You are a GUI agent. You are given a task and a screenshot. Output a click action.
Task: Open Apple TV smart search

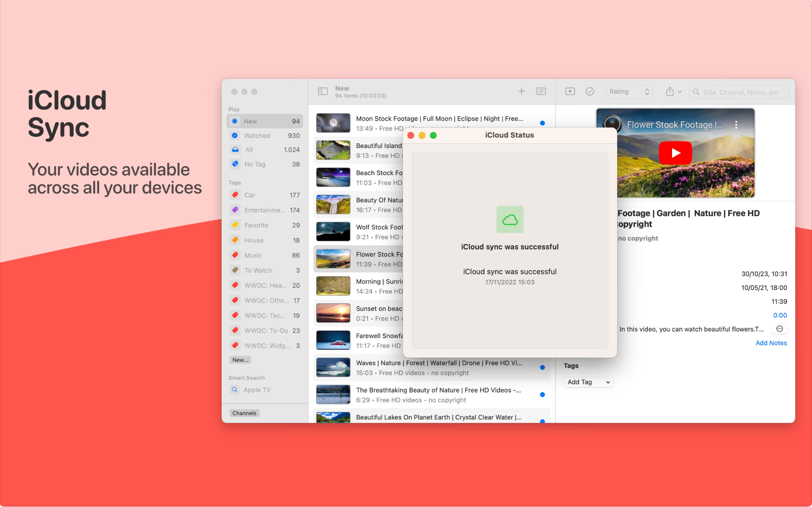(x=265, y=390)
